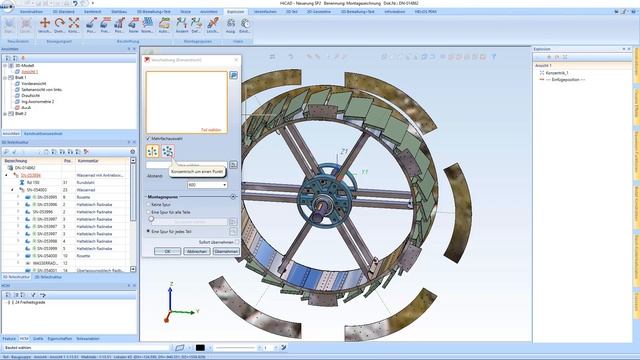The width and height of the screenshot is (640, 360).
Task: Click the Teil wählen selection list box
Action: (187, 102)
